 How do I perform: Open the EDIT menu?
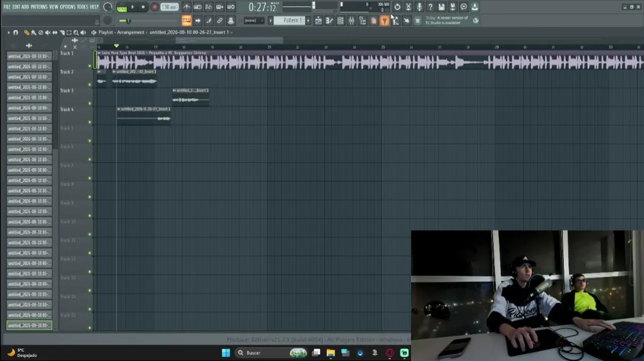coord(16,7)
